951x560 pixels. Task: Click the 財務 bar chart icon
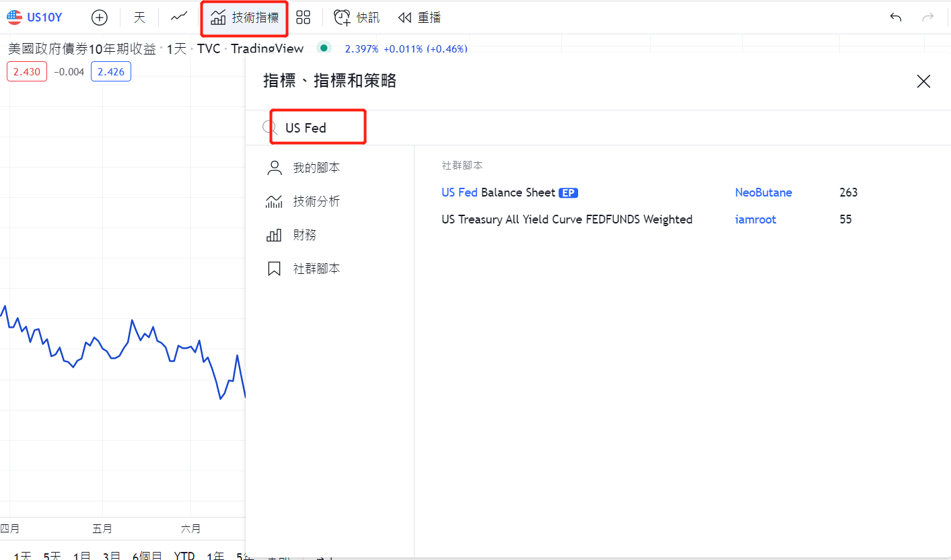point(275,235)
